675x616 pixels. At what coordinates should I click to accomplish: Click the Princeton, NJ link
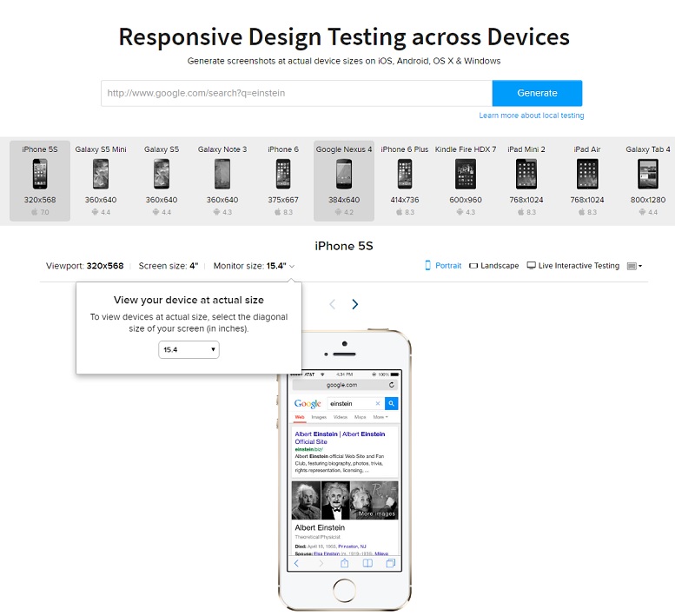click(352, 546)
